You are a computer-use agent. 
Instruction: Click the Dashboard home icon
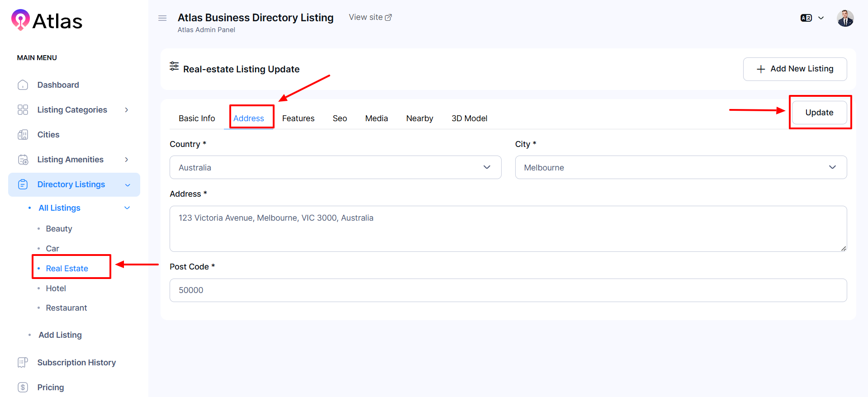point(23,85)
